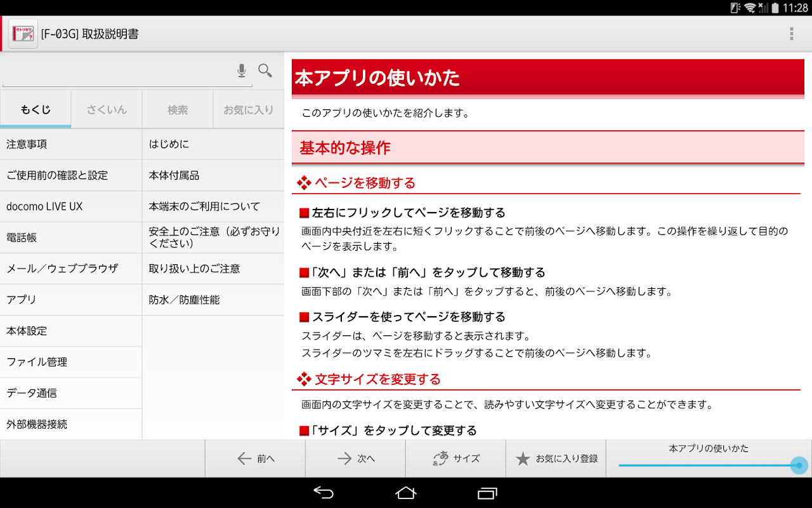Tap the F-03G manual app icon
This screenshot has width=812, height=508.
[23, 34]
